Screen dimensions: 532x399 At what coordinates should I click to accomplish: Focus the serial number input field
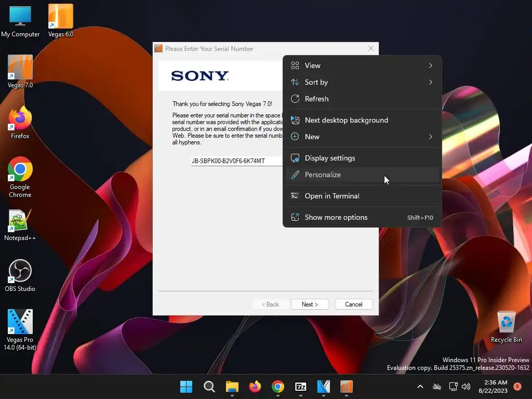[237, 161]
